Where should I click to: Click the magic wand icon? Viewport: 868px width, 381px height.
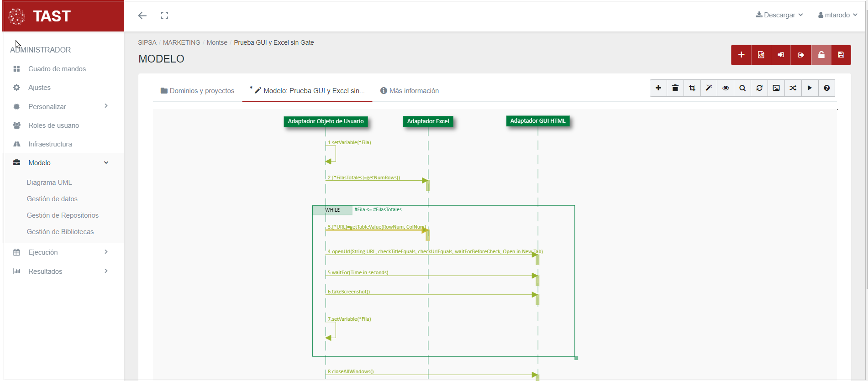pyautogui.click(x=709, y=88)
